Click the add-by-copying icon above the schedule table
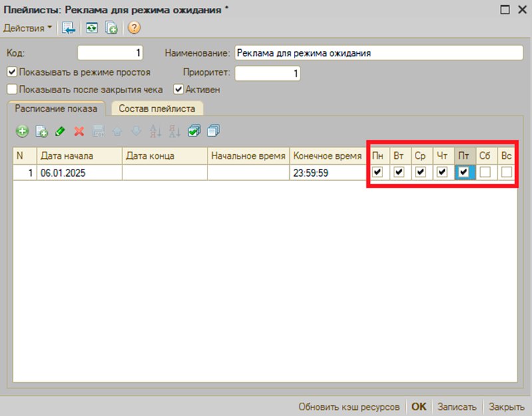Viewport: 532px width, 416px height. [x=41, y=131]
